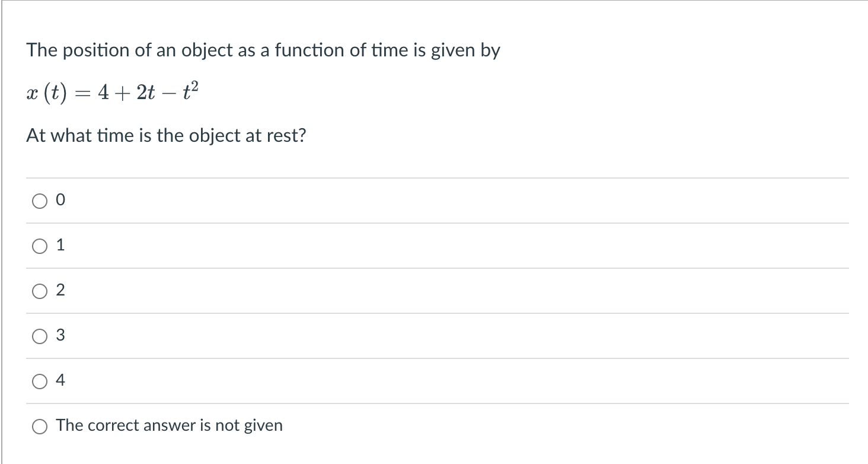Click the answer label text '3'
The image size is (868, 464).
point(60,336)
